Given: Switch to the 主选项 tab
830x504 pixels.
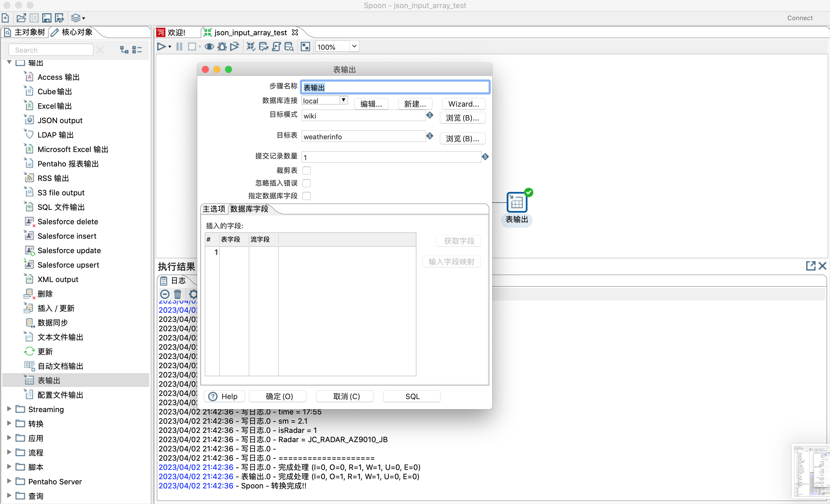Looking at the screenshot, I should pos(213,209).
